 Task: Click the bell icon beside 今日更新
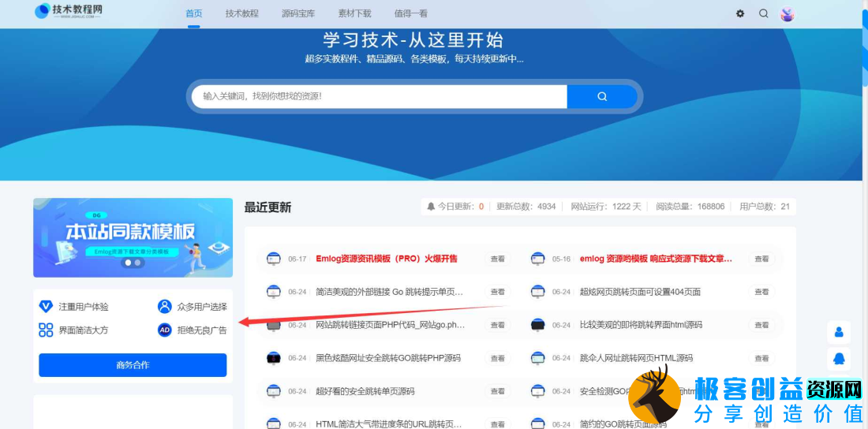tap(431, 207)
